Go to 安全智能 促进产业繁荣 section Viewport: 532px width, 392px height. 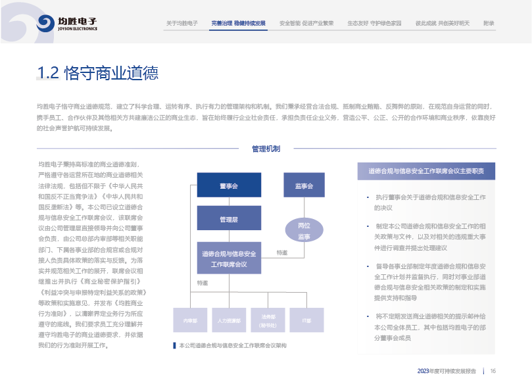point(306,23)
